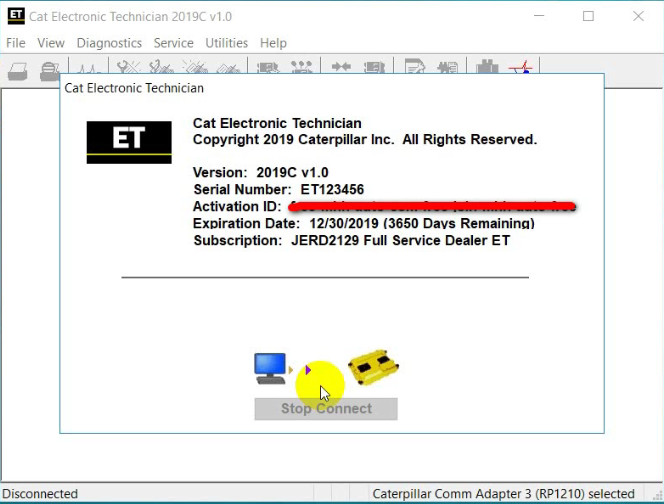Click the black and yellow ET logo
The height and width of the screenshot is (504, 664).
(129, 141)
